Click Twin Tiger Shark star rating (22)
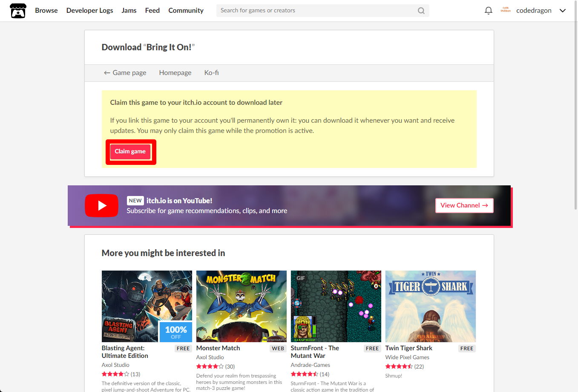578x392 pixels. pyautogui.click(x=405, y=366)
